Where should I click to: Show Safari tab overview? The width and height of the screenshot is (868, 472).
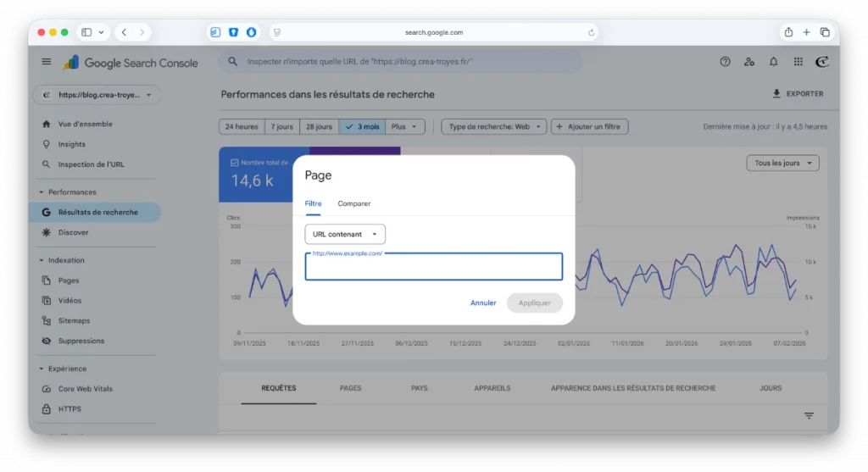click(x=825, y=32)
